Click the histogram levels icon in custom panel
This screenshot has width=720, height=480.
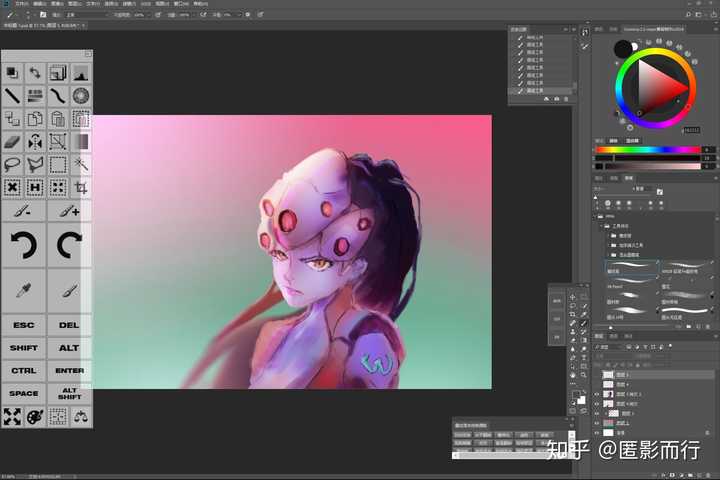81,73
